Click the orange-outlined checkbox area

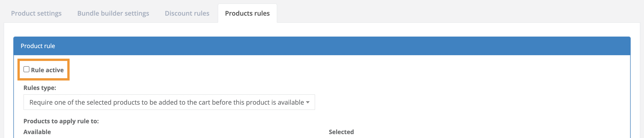(26, 69)
